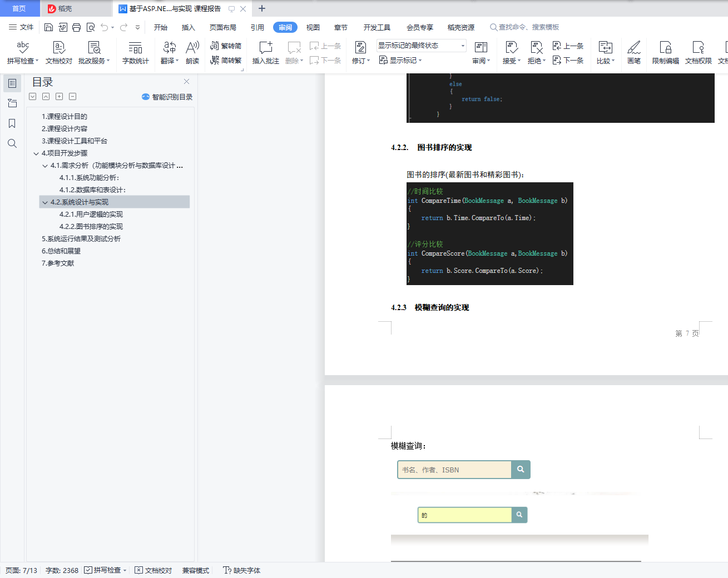Image resolution: width=728 pixels, height=578 pixels.
Task: Go to the next revision (下一条) beside Reject
Action: pos(568,61)
